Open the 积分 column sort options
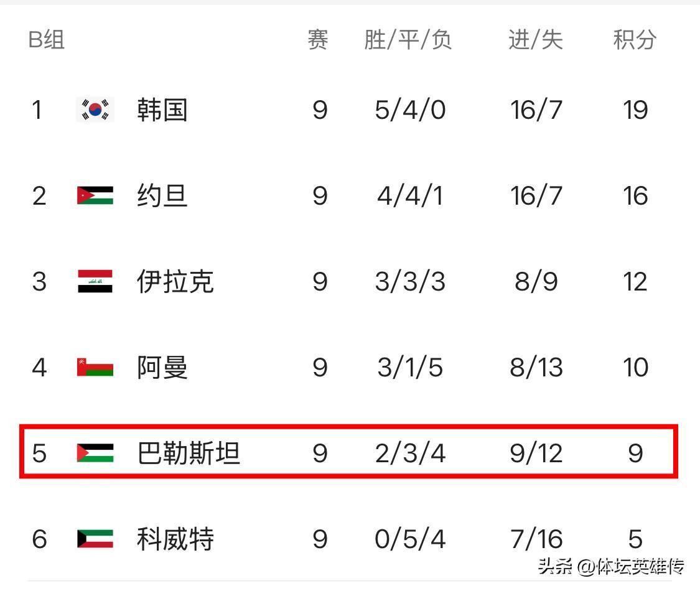Viewport: 700px width, 591px height. point(634,40)
